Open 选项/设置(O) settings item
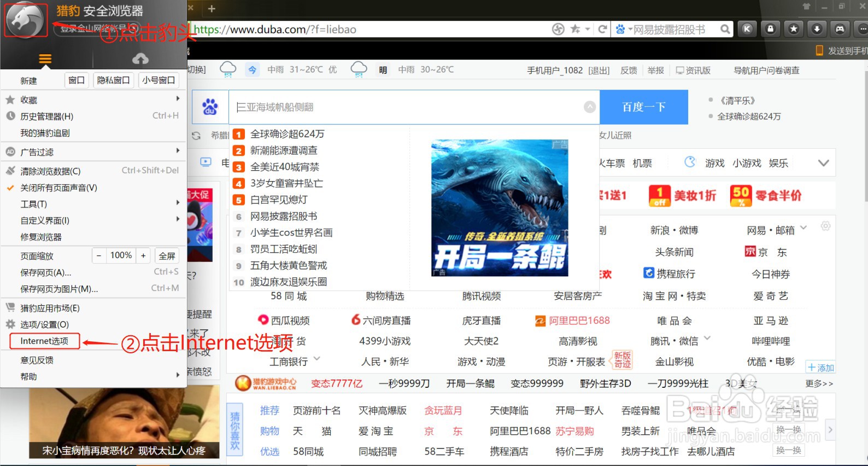Screen dimensions: 868x466 tap(93, 324)
